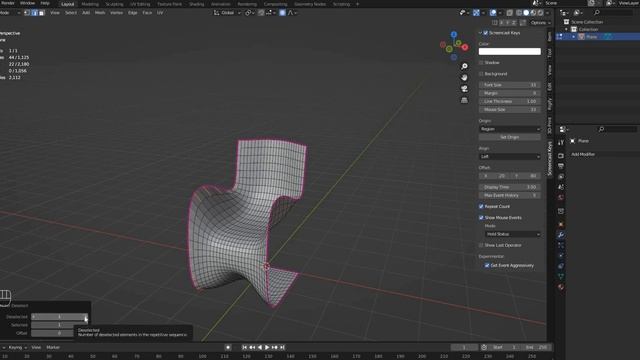The width and height of the screenshot is (640, 360).
Task: Jump to timeline start frame button
Action: 244,347
